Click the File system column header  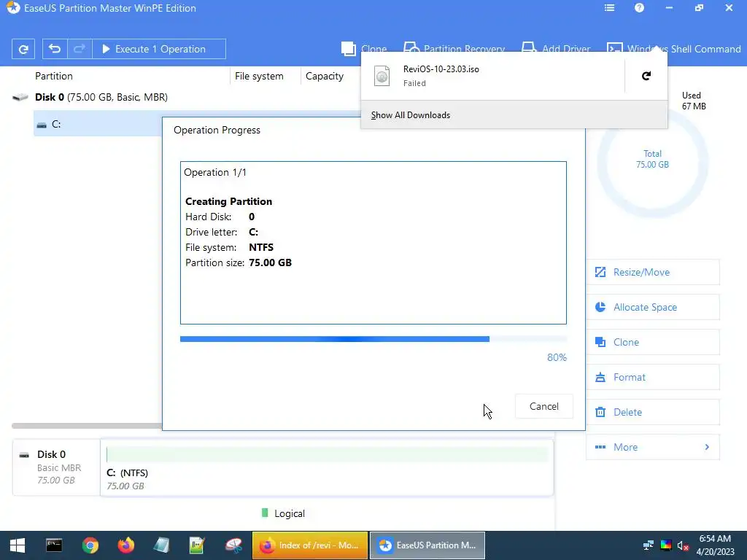click(259, 76)
